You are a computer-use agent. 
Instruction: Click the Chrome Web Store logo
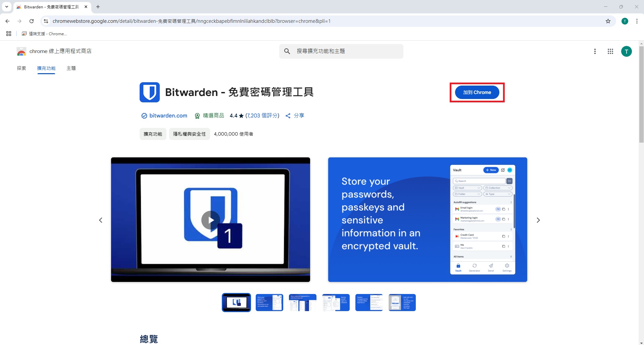click(x=21, y=51)
